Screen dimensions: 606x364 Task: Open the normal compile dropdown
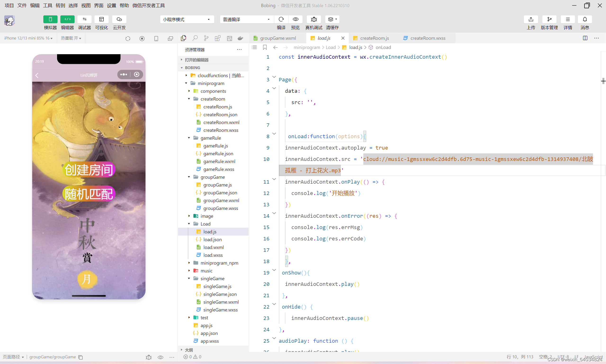[x=247, y=19]
